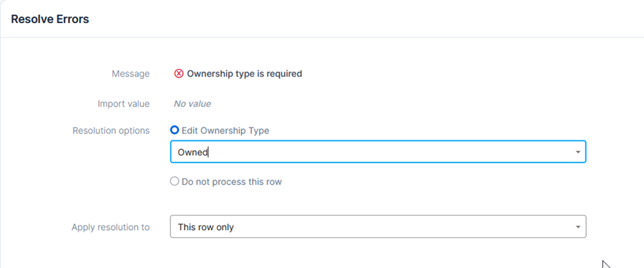Screen dimensions: 644x268
Task: Click the Resolution options field label
Action: [111, 130]
